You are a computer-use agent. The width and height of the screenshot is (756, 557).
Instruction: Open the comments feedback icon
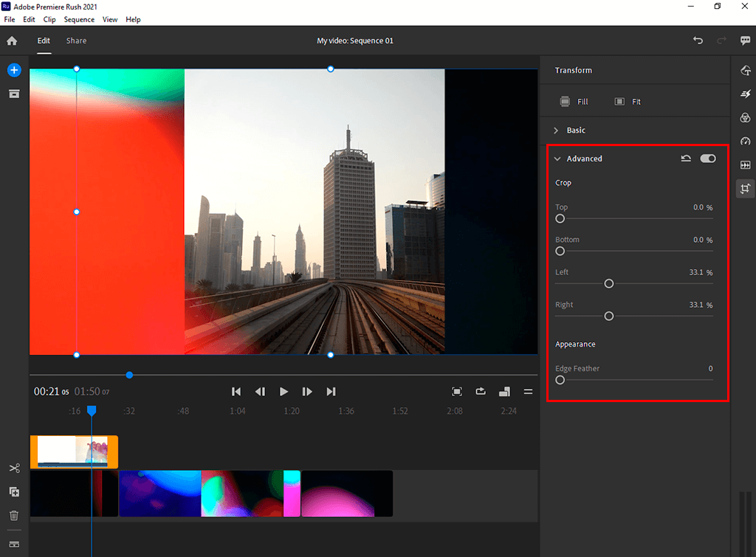[746, 41]
